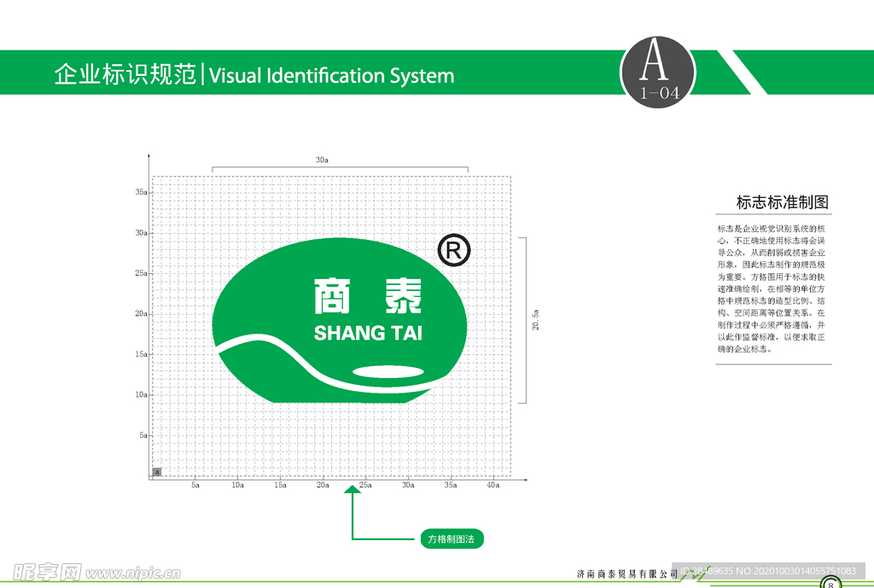
Task: Click the green 方格制图法 label
Action: tap(452, 539)
